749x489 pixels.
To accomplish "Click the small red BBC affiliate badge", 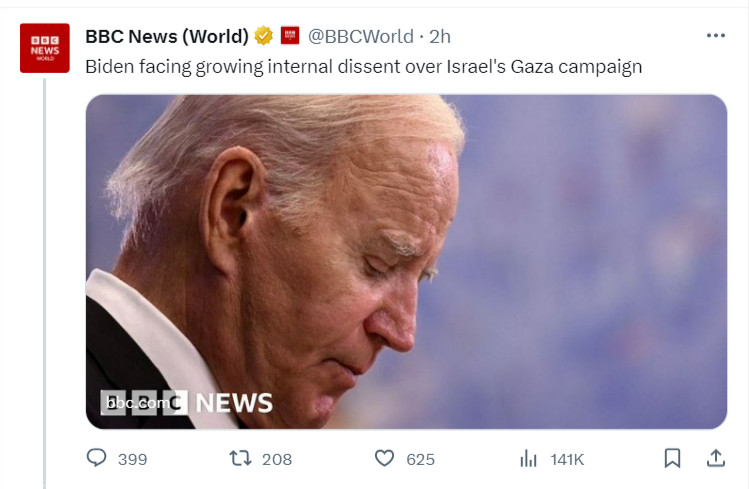I will (x=289, y=36).
